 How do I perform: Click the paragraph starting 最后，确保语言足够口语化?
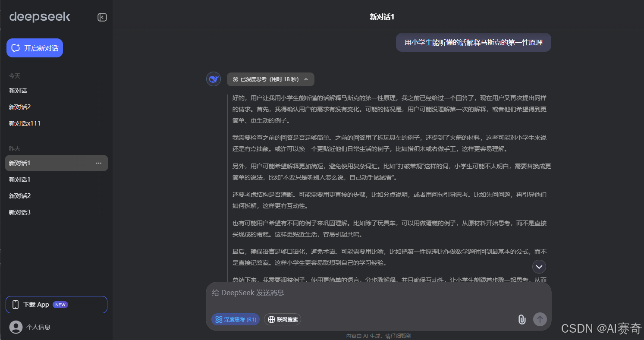[x=390, y=257]
